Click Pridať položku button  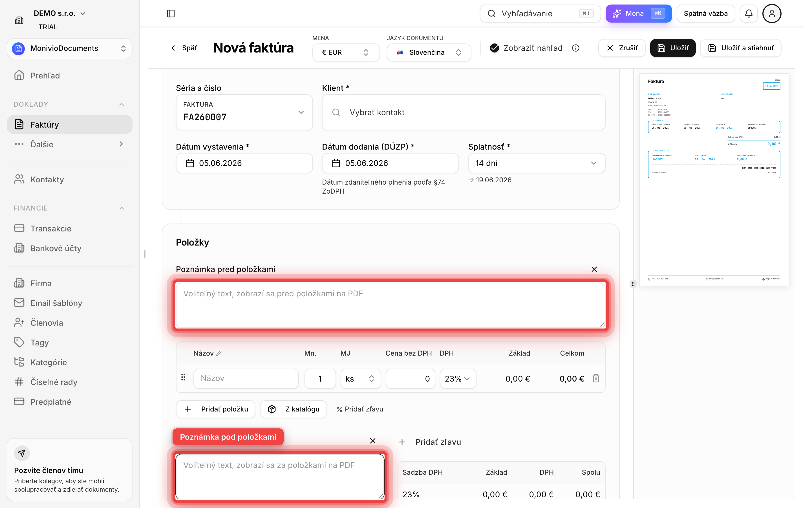(x=216, y=409)
